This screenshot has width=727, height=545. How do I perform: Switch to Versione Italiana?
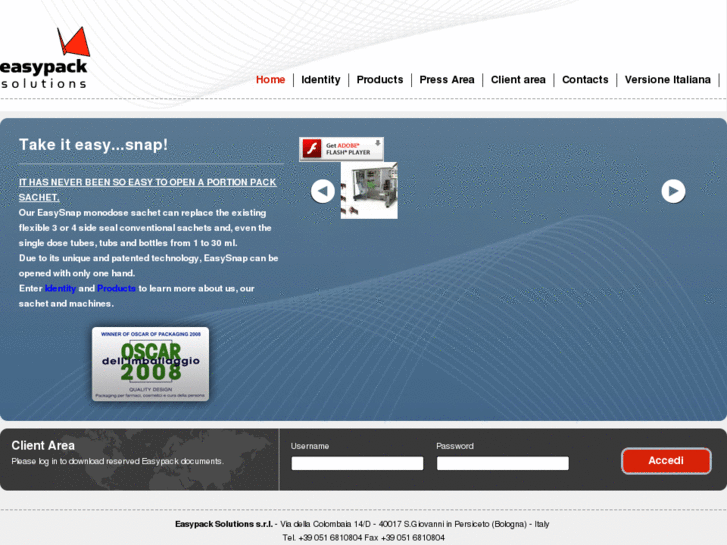coord(667,80)
